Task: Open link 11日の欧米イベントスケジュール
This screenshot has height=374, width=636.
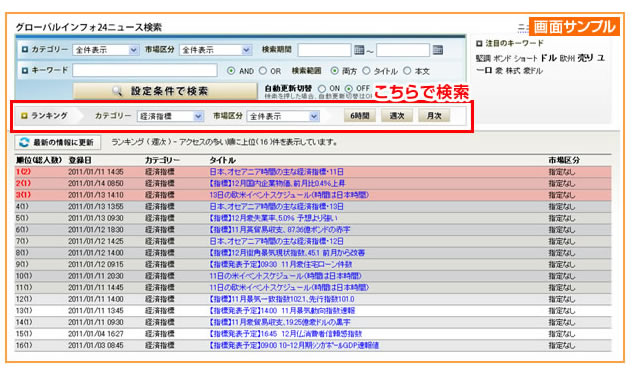Action: pyautogui.click(x=289, y=288)
